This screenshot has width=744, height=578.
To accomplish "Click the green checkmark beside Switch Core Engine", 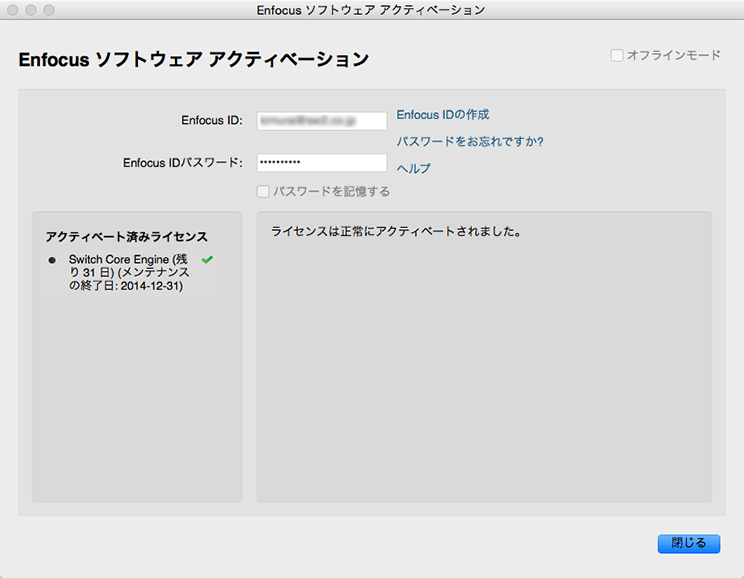I will coord(207,260).
